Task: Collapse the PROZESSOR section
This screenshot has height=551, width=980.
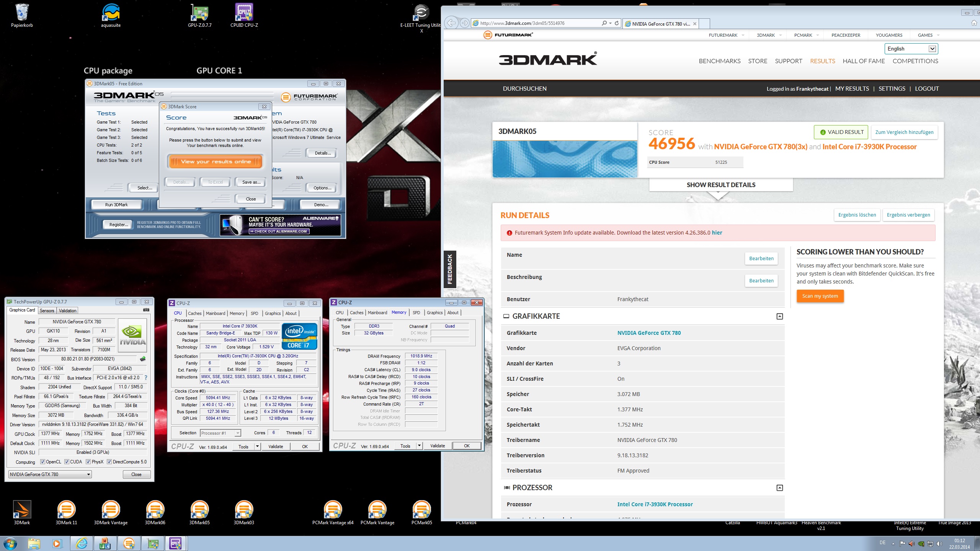Action: click(x=779, y=488)
